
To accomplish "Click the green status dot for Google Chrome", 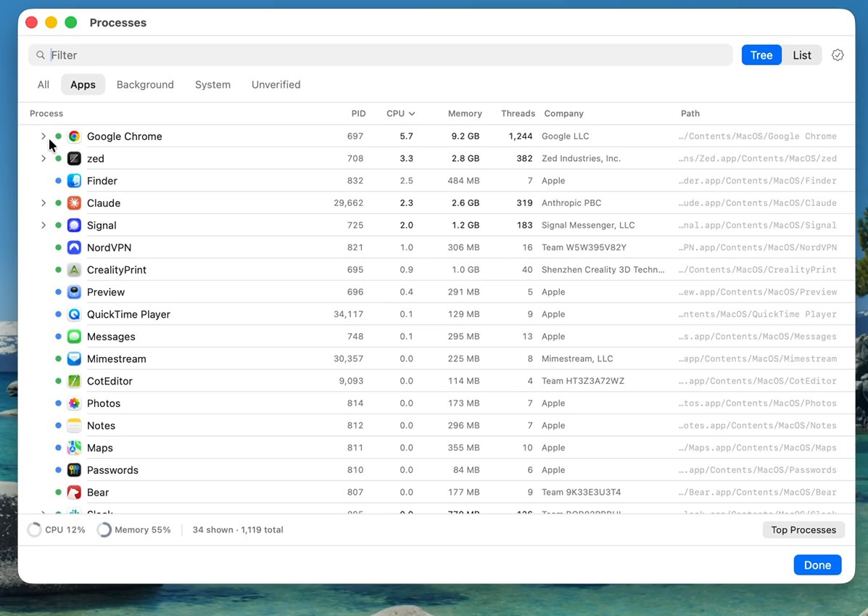I will (58, 136).
